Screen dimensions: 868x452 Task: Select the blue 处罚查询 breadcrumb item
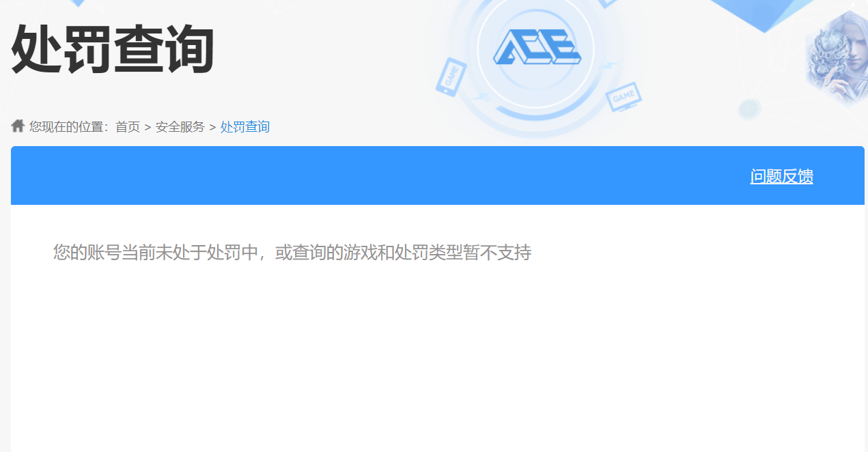pos(245,126)
